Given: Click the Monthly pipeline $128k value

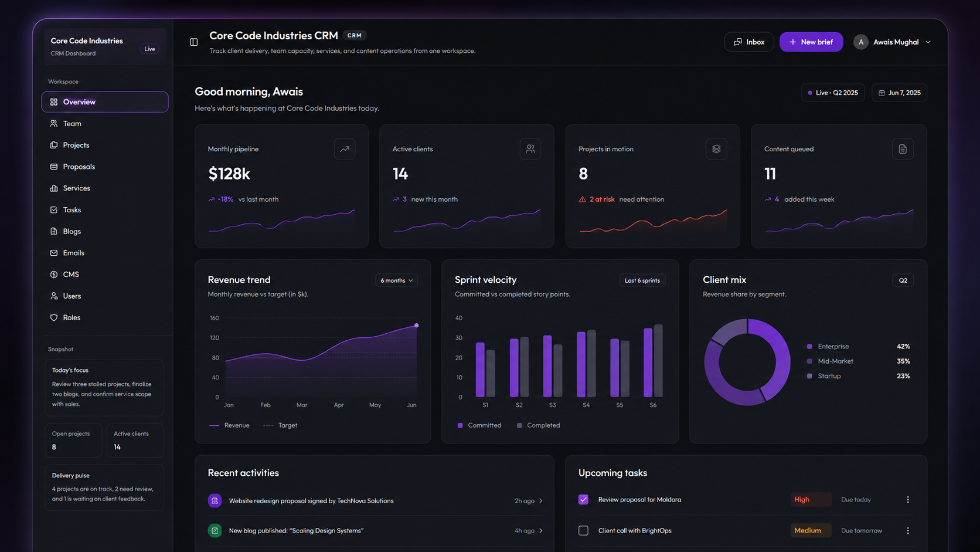Looking at the screenshot, I should [229, 174].
